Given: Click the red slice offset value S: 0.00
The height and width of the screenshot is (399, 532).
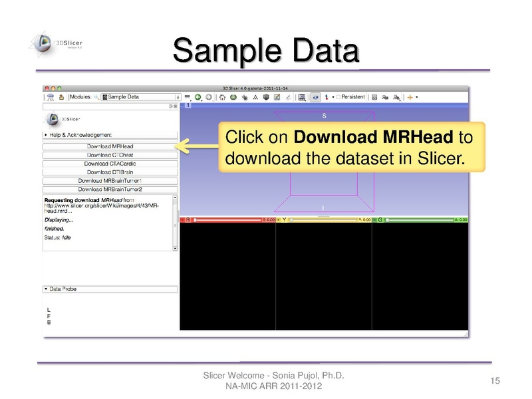Looking at the screenshot, I should [269, 220].
